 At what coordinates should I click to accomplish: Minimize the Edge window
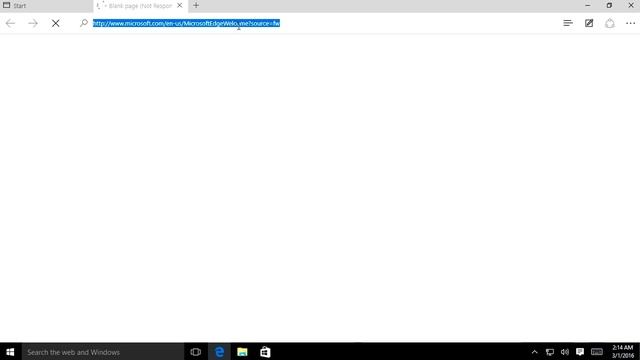588,5
